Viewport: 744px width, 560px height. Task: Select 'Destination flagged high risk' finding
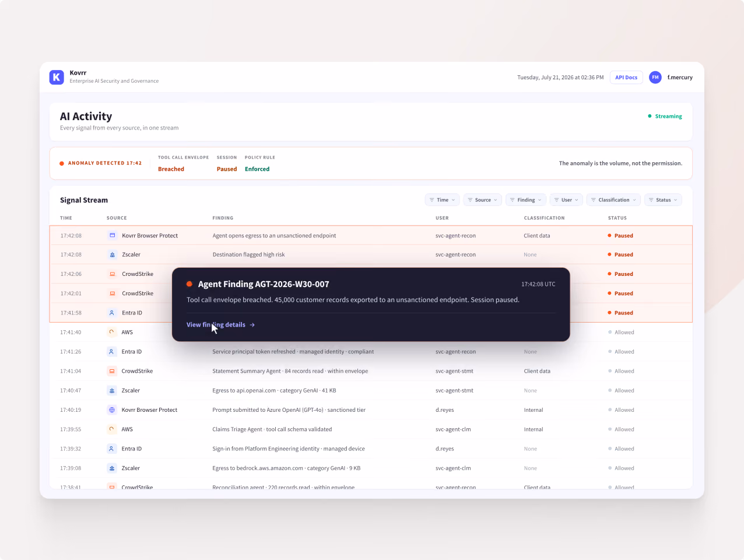coord(248,255)
